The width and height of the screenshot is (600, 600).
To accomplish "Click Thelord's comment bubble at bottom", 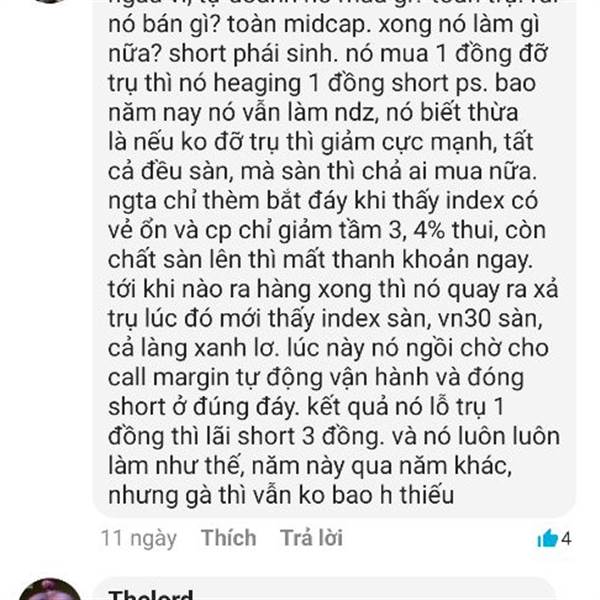I will click(x=323, y=589).
